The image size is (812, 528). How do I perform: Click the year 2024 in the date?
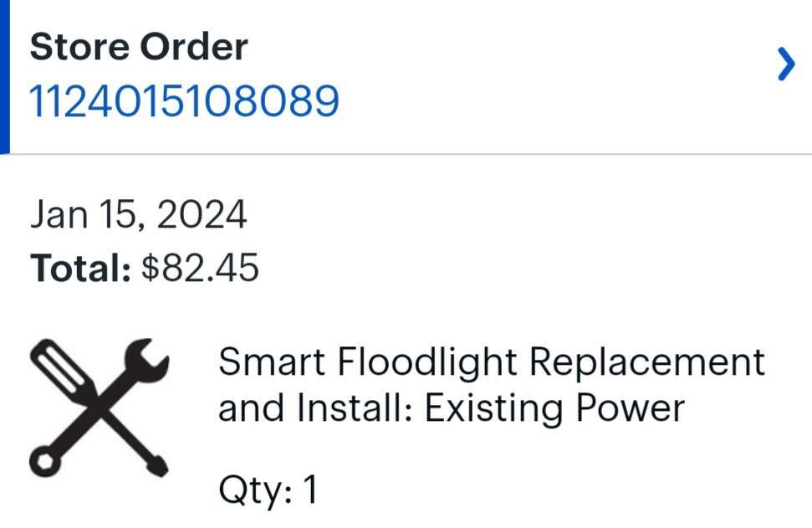coord(202,215)
